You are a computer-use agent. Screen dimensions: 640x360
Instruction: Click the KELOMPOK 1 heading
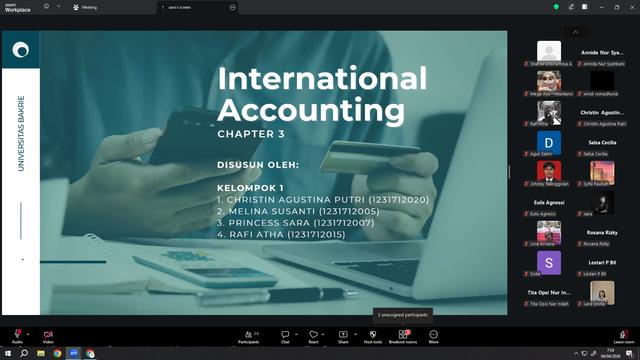click(250, 188)
